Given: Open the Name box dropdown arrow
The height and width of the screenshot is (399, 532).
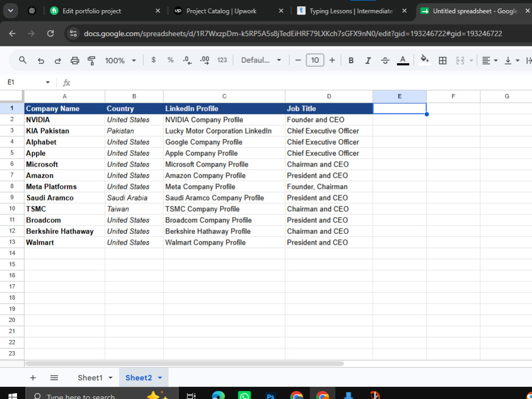Looking at the screenshot, I should tap(47, 82).
